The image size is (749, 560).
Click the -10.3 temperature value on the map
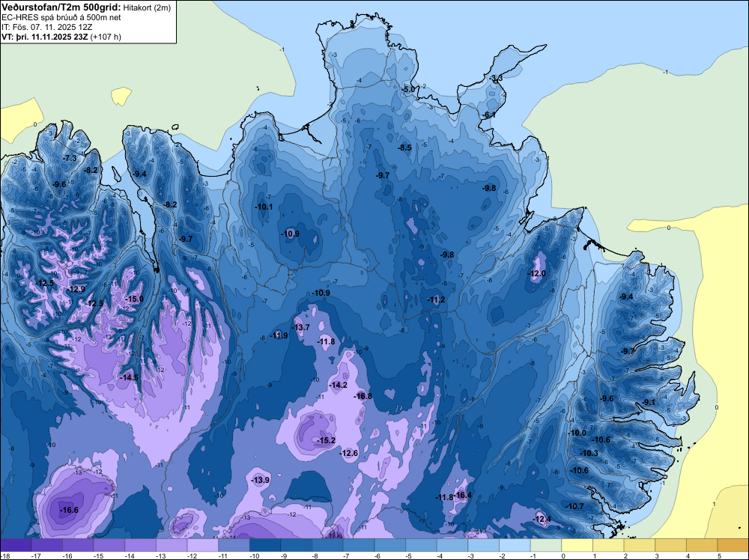pos(589,453)
